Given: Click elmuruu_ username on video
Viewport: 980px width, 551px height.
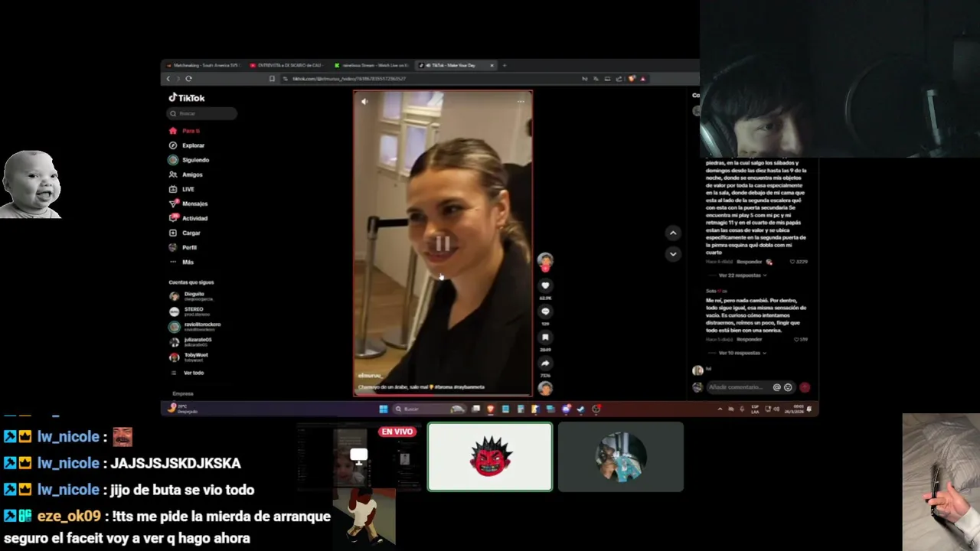Looking at the screenshot, I should point(371,376).
